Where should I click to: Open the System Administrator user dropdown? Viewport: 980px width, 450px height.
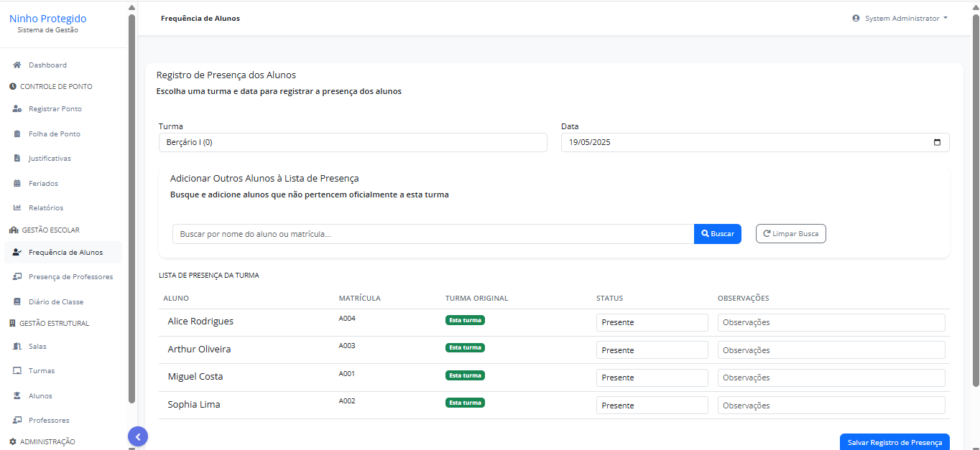[x=900, y=19]
